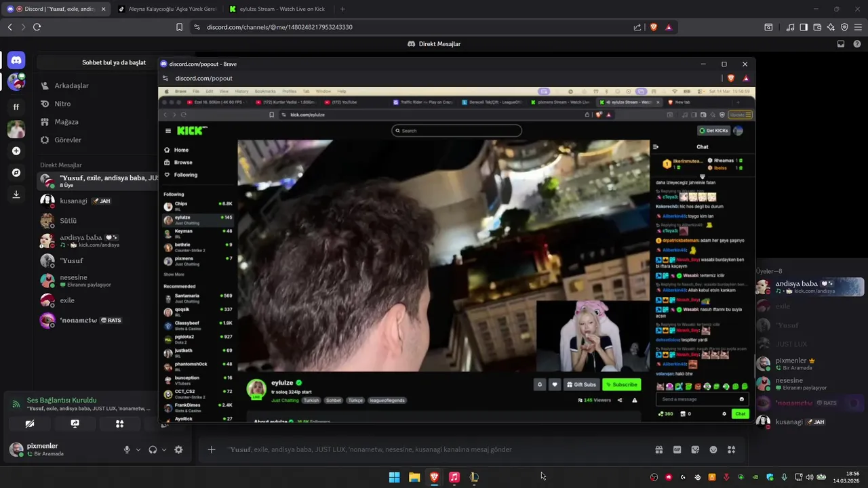Image resolution: width=868 pixels, height=488 pixels.
Task: Open the GIF picker in message bar
Action: [x=677, y=449]
